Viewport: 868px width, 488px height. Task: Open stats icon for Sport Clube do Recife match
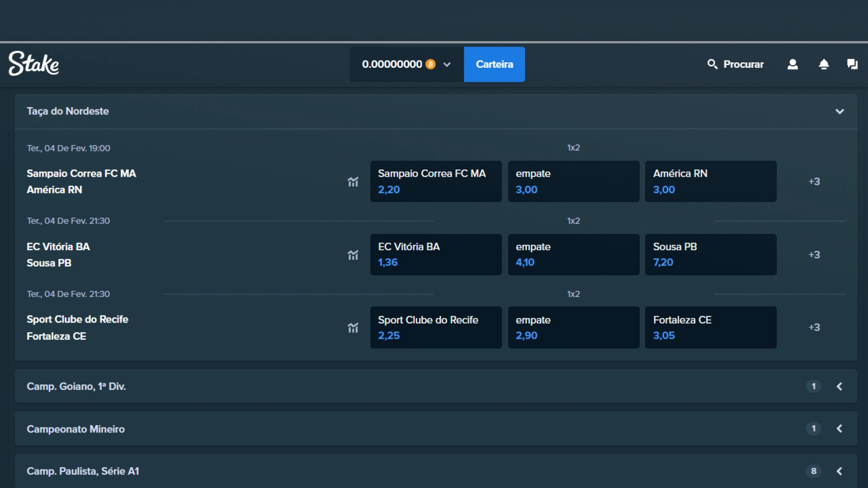click(x=353, y=328)
